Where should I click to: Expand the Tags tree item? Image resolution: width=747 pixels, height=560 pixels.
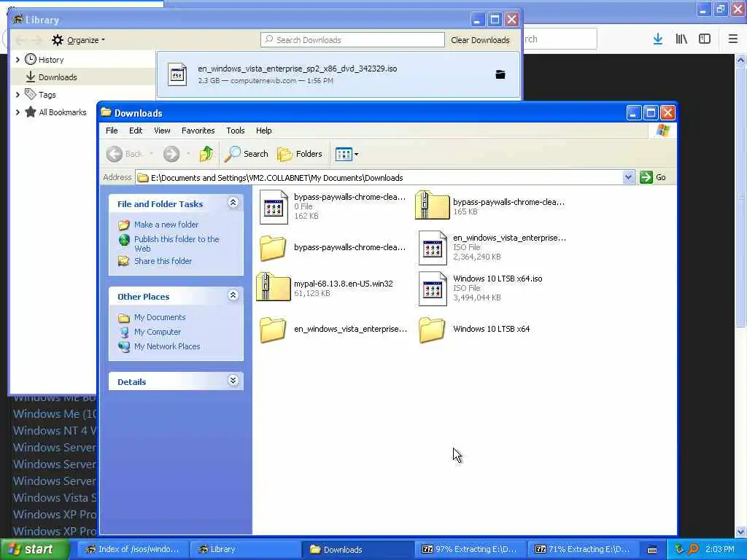(x=18, y=95)
